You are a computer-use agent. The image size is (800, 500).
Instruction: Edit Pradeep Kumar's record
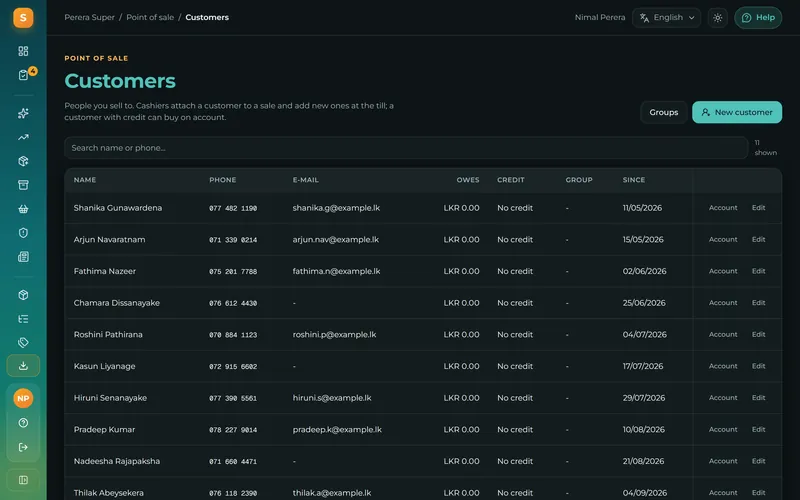coord(759,429)
